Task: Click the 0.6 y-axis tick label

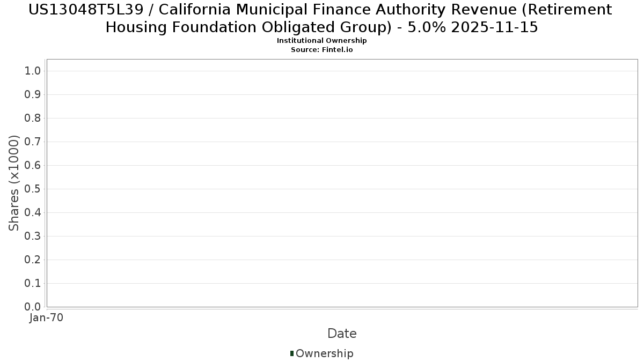Action: point(33,165)
